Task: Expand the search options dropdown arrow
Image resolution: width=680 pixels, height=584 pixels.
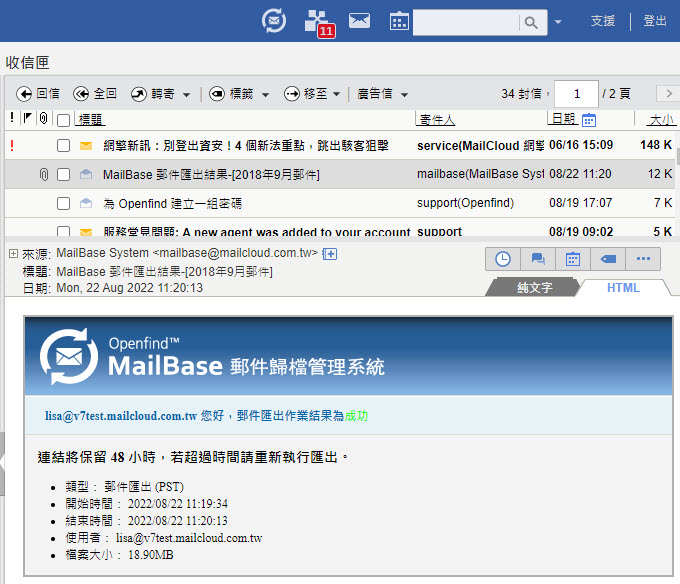Action: (x=558, y=22)
